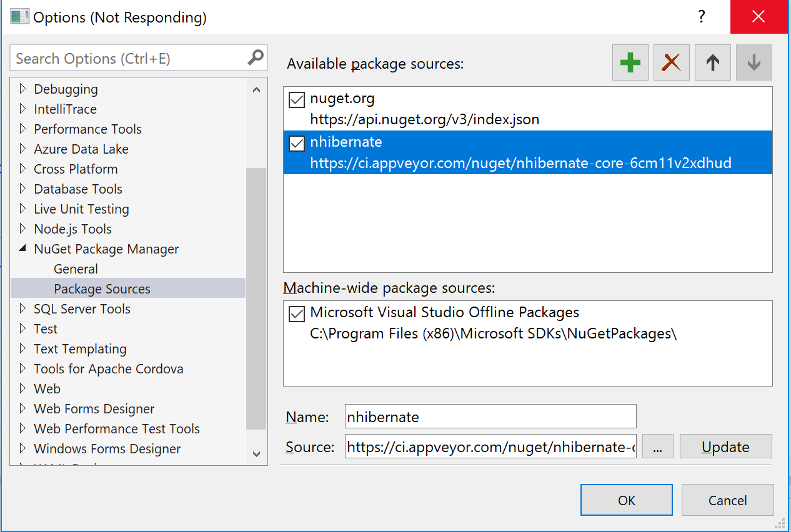Click into the Name input field
Viewport: 791px width, 532px height.
tap(490, 416)
